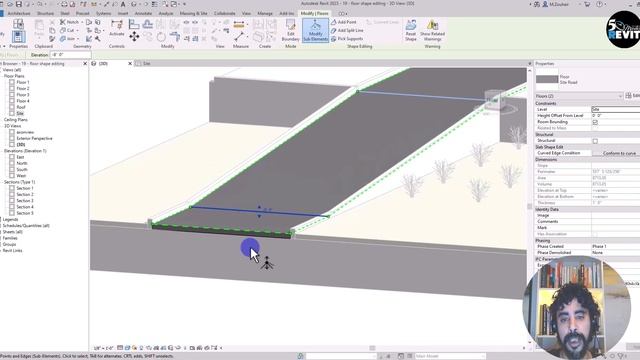Click the Aligned Dimension icon
This screenshot has height=360, width=640.
point(239,24)
